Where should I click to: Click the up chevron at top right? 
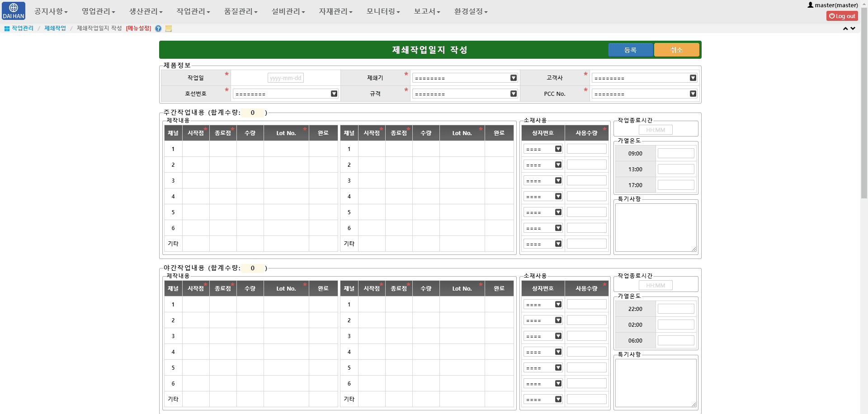pos(845,28)
